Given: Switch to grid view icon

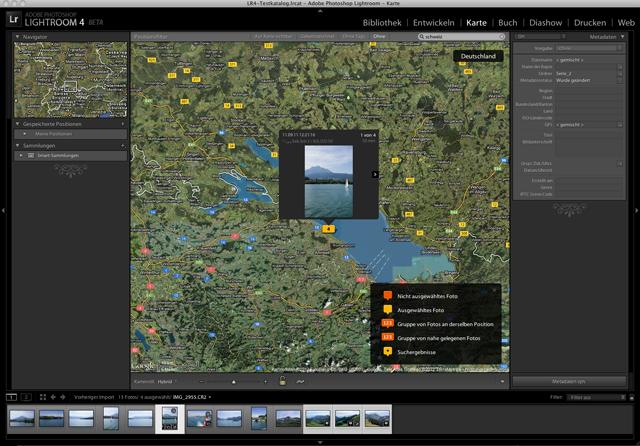Looking at the screenshot, I should coord(43,397).
